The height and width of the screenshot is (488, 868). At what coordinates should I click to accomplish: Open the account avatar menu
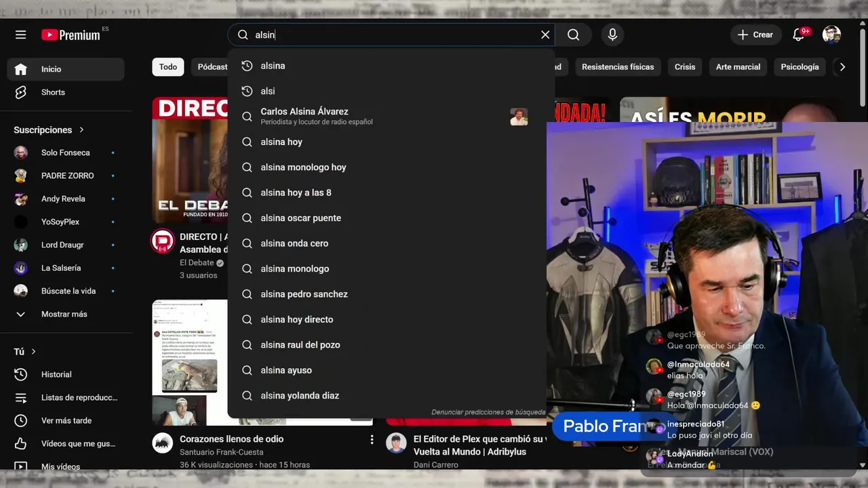(831, 35)
